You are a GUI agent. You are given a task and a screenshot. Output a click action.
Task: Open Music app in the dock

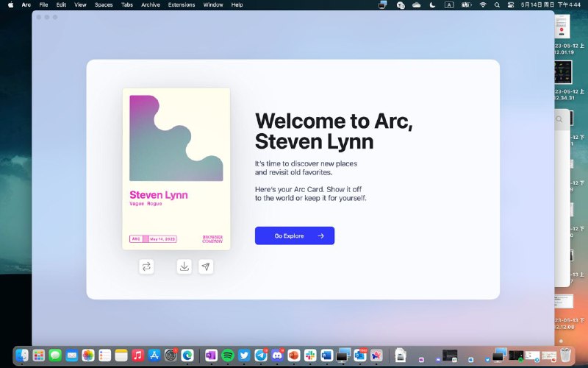point(137,355)
